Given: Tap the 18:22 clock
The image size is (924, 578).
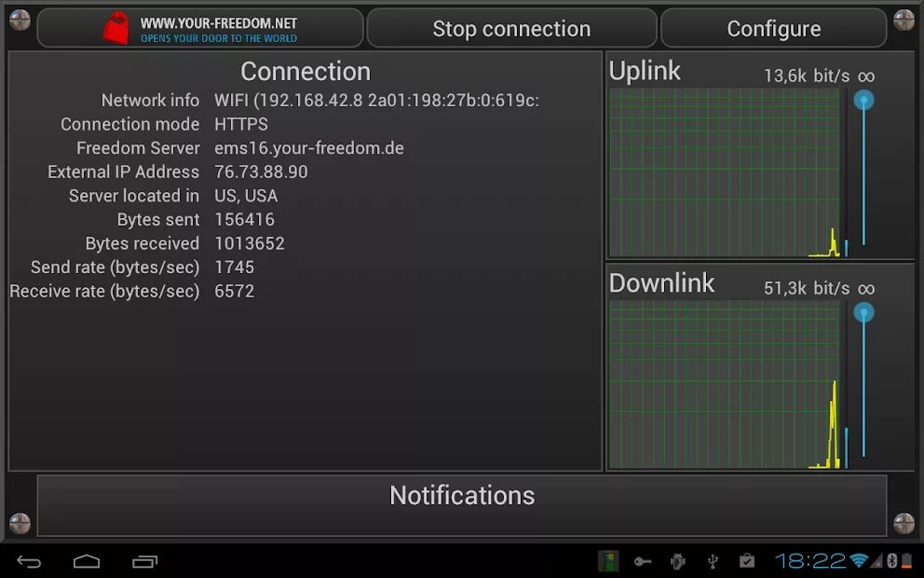Looking at the screenshot, I should pos(810,561).
